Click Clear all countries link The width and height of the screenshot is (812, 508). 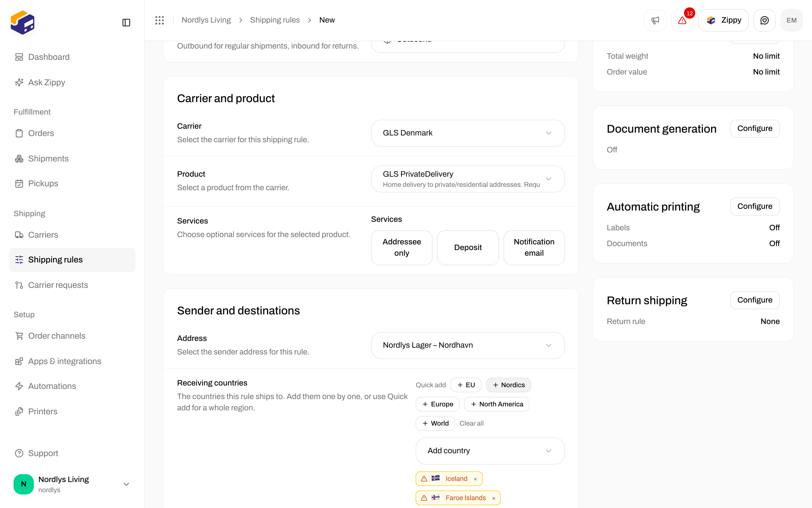[x=471, y=423]
